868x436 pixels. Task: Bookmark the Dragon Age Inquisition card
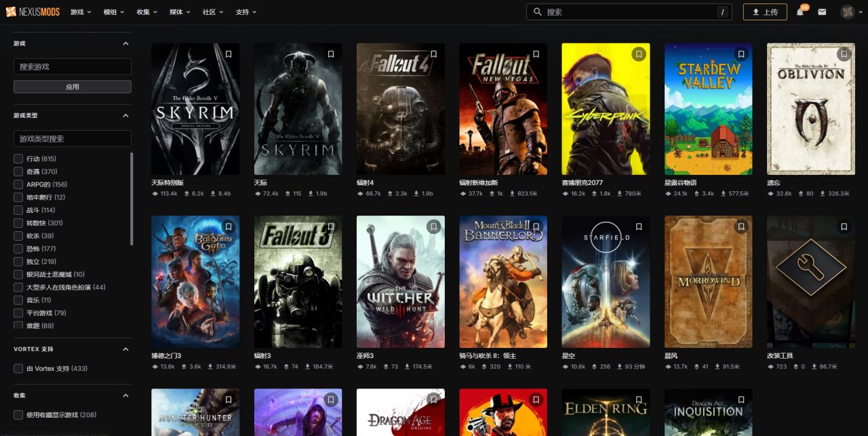[x=741, y=399]
